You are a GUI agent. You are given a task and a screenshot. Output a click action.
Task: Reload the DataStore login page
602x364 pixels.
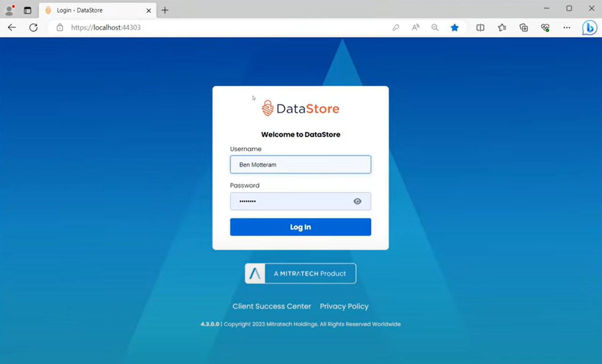[x=33, y=27]
